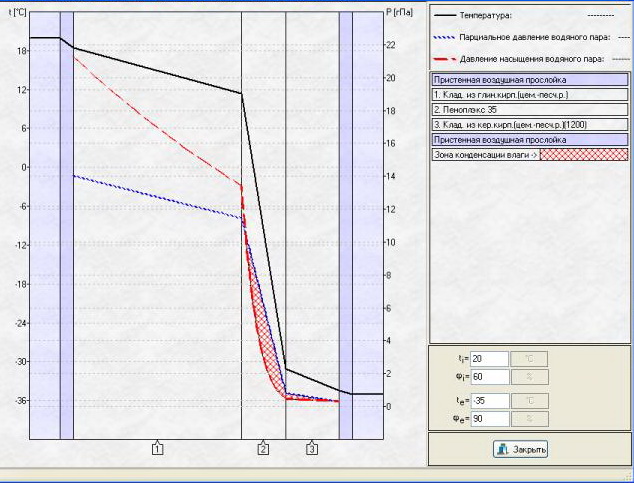Focus the φe field with value 90

(489, 419)
